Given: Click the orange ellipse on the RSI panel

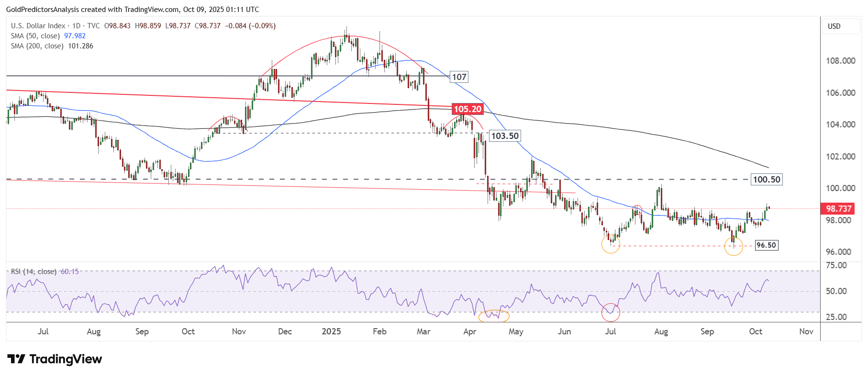Looking at the screenshot, I should pyautogui.click(x=494, y=316).
